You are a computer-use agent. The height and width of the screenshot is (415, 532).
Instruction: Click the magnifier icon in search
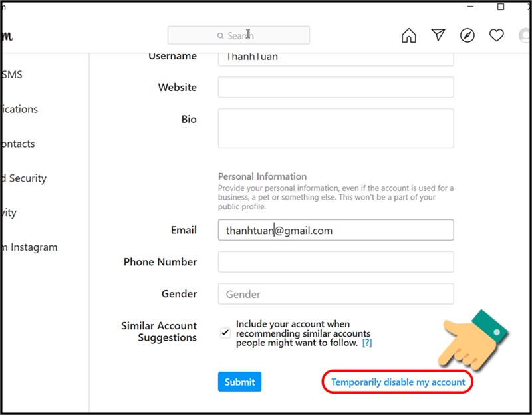pyautogui.click(x=220, y=36)
